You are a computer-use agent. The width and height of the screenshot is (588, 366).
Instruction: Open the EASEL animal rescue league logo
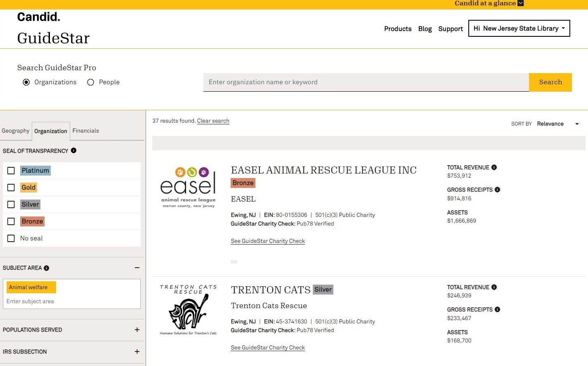188,187
